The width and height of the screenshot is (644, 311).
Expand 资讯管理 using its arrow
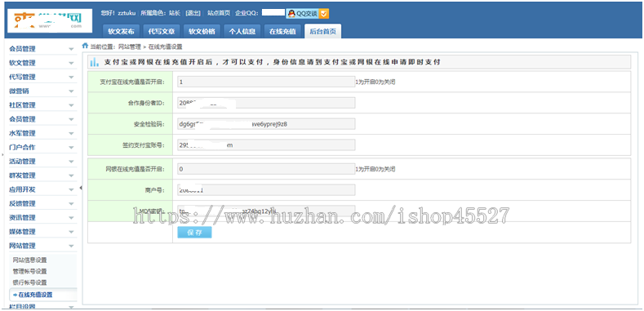[x=71, y=218]
